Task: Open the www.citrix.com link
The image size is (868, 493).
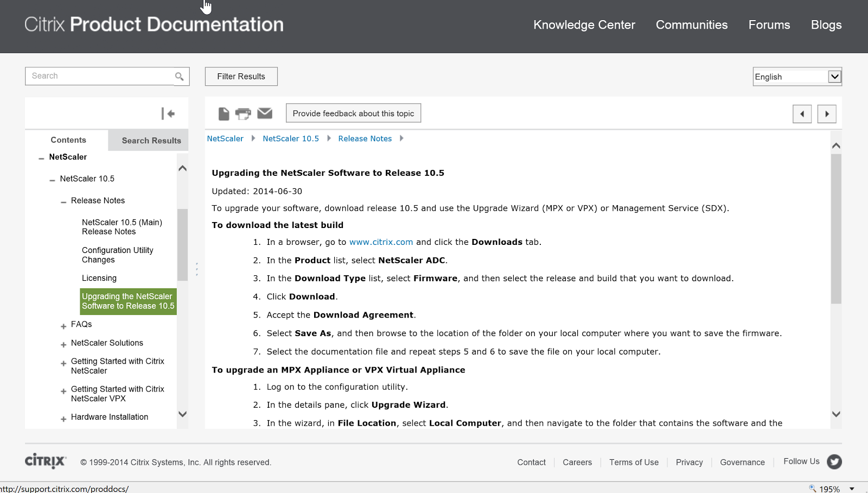Action: tap(381, 242)
